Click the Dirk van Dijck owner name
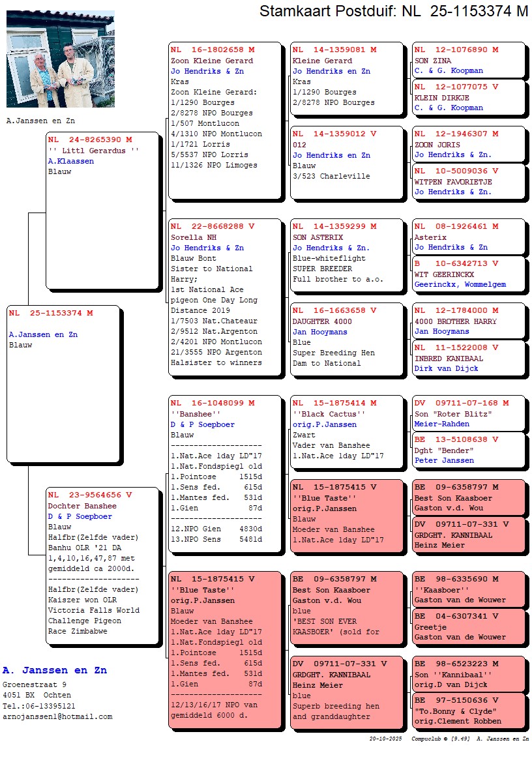Screen dimensions: 532x764 pos(446,368)
